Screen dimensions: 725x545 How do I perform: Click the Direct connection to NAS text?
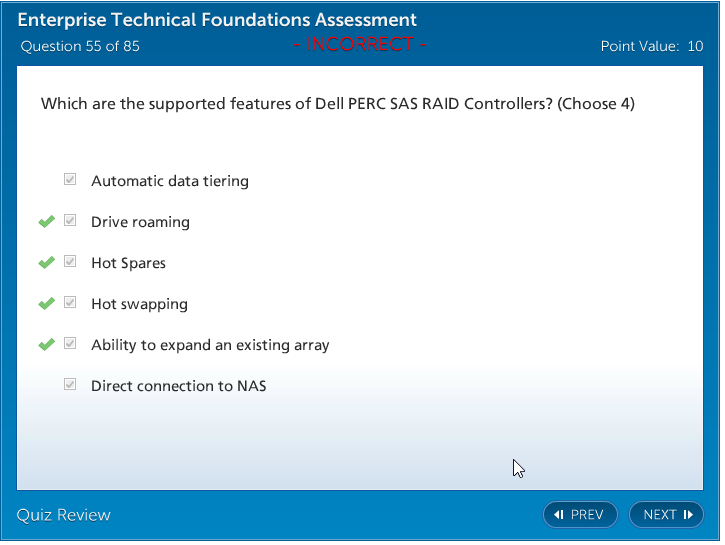coord(178,386)
